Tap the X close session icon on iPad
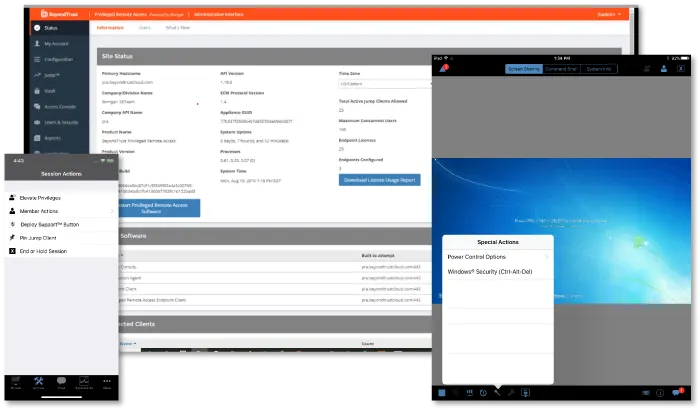The image size is (700, 410). (680, 69)
